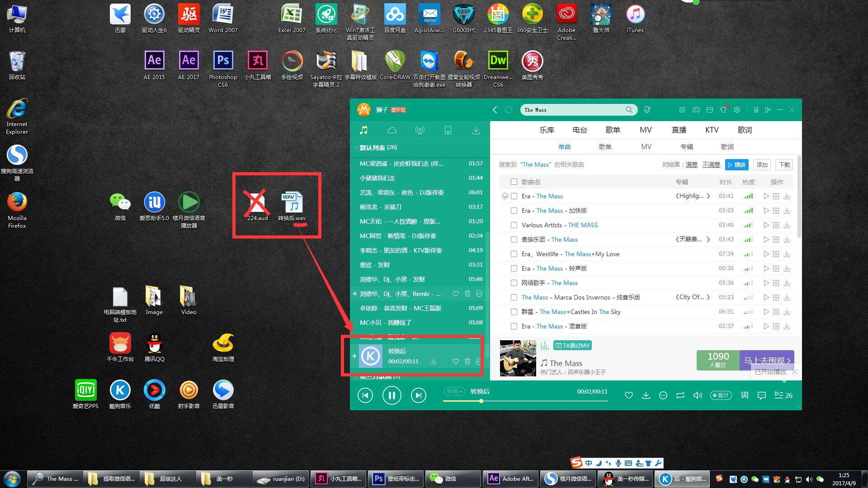This screenshot has height=488, width=868.
Task: Click the 马上去围观 button
Action: [x=767, y=361]
